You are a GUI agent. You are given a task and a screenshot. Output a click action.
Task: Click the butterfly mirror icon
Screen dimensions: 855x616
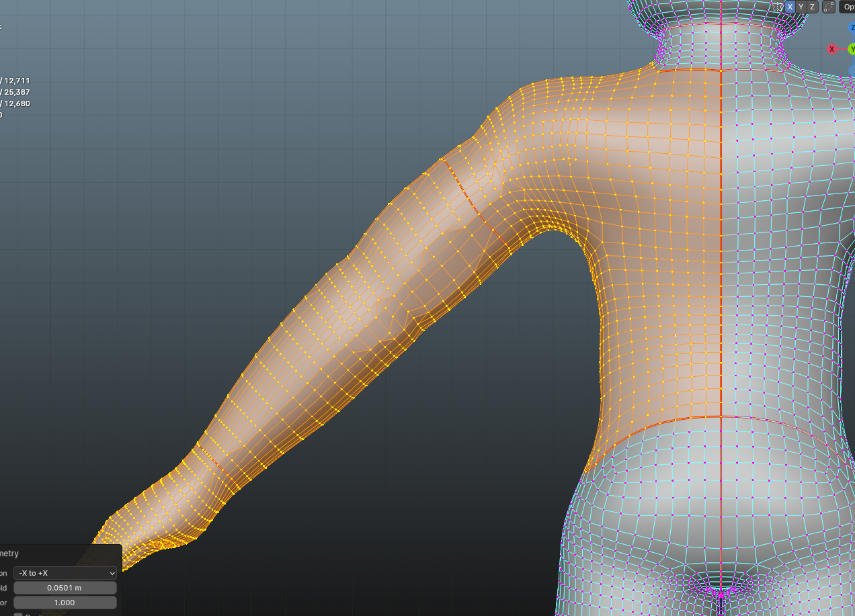pos(778,7)
